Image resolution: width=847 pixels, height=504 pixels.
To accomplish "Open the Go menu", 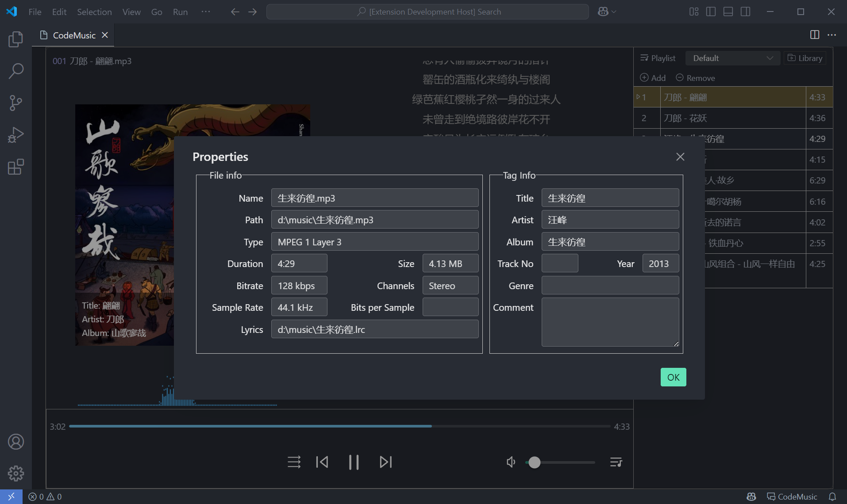I will point(157,12).
